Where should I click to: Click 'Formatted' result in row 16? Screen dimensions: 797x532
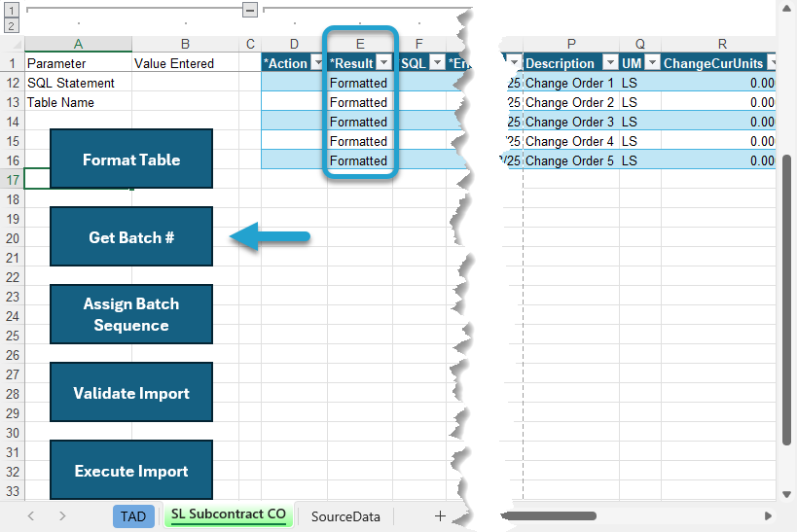pos(360,160)
